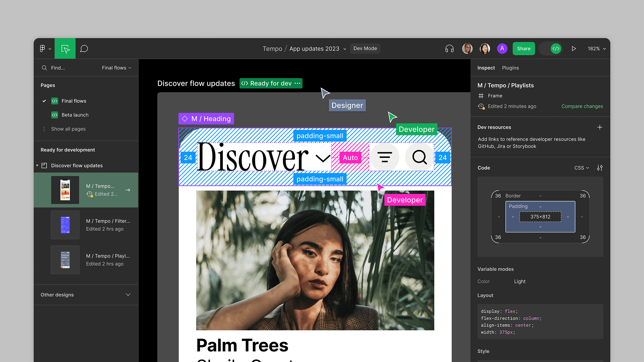
Task: Select the Comment bubble tool
Action: point(84,48)
